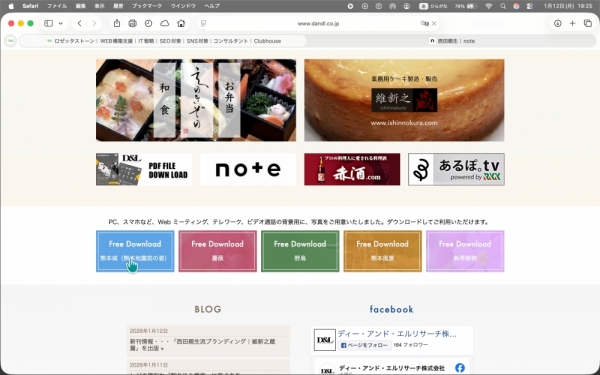Image resolution: width=600 pixels, height=375 pixels.
Task: Open the note banner link
Action: pyautogui.click(x=248, y=169)
